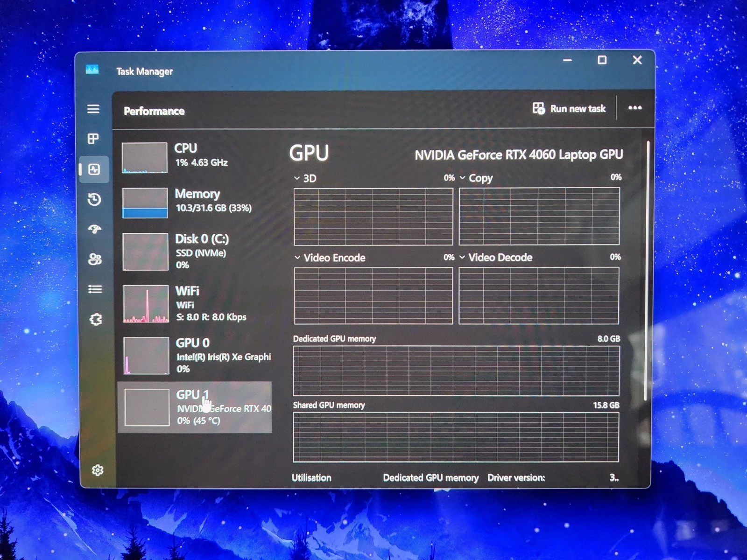Viewport: 747px width, 560px height.
Task: Expand the Video Encode engine dropdown
Action: [x=297, y=257]
